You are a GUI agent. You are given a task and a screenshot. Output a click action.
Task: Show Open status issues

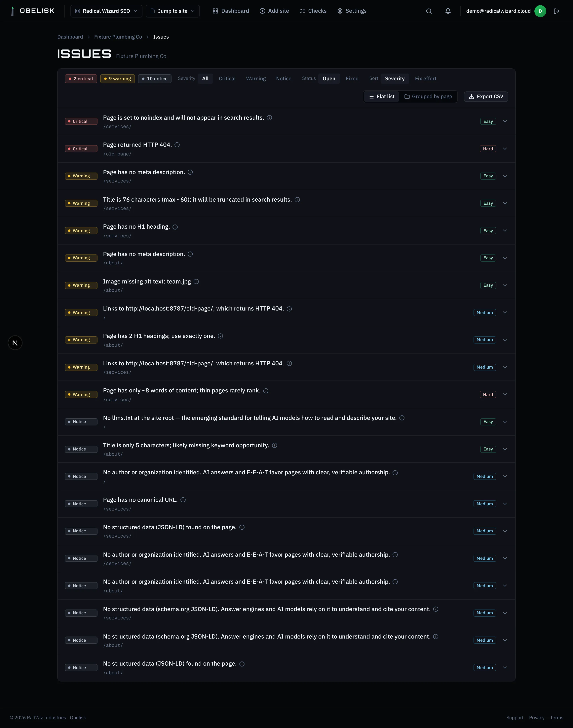click(329, 79)
